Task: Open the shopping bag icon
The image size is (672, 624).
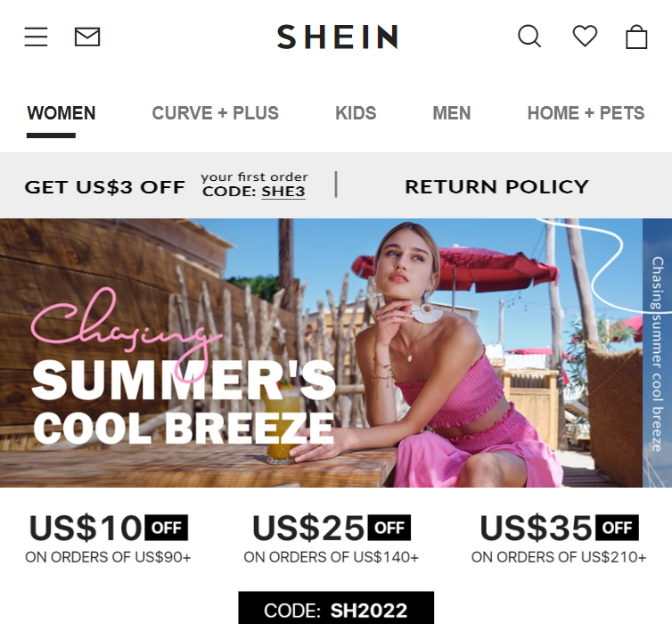Action: (x=636, y=37)
